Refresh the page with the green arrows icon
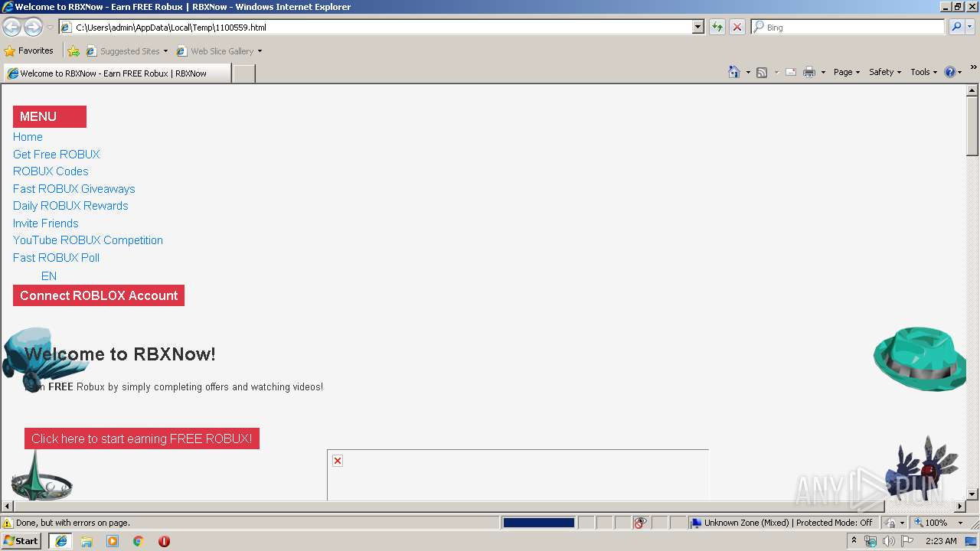The height and width of the screenshot is (551, 980). 717,27
